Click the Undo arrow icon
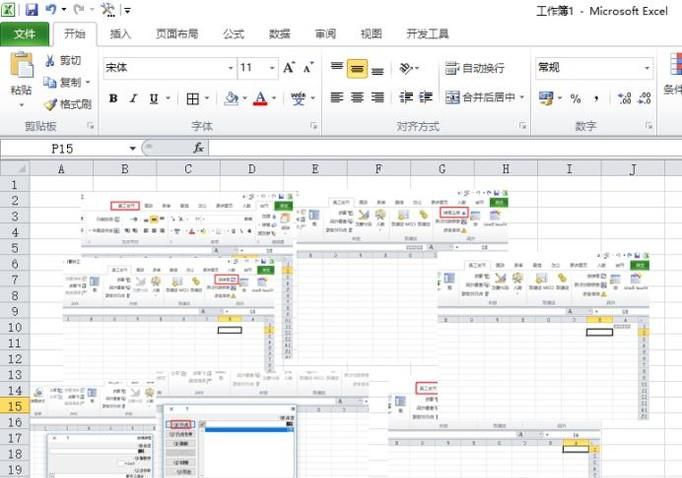 pos(51,9)
